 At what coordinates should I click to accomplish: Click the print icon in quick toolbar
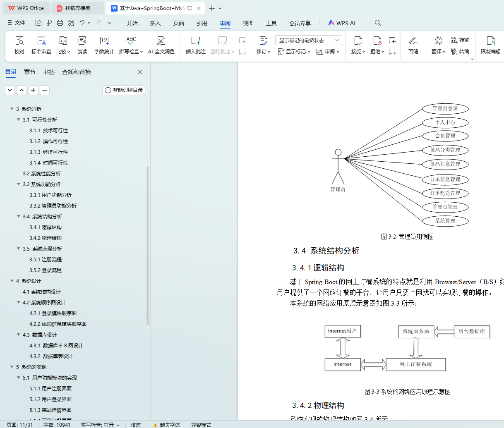(x=60, y=23)
